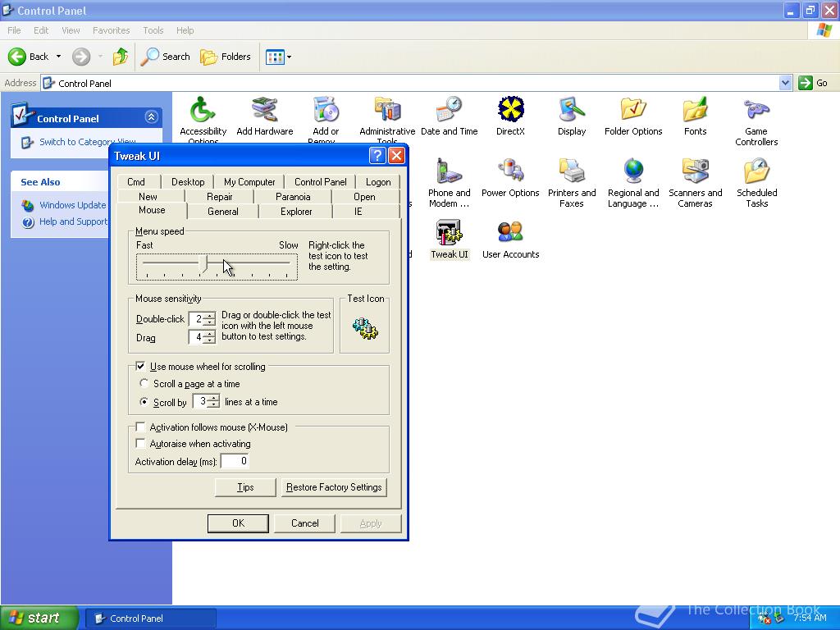Switch to the IE tab
Viewport: 840px width, 630px height.
pos(358,212)
